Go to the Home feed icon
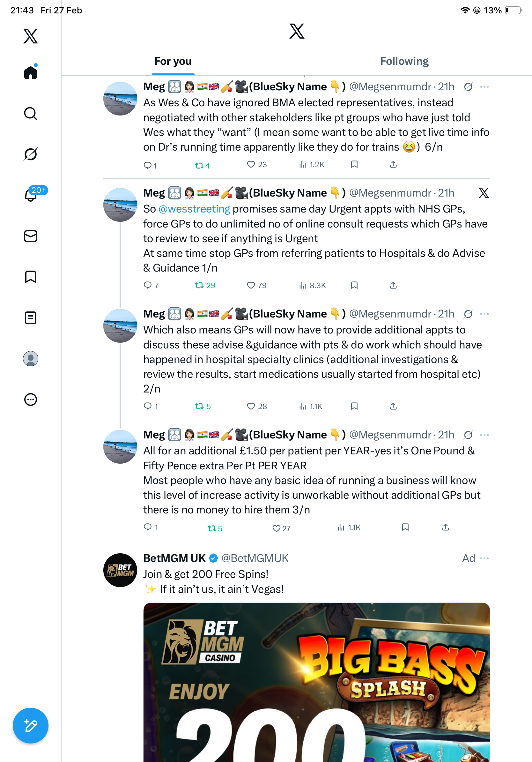532x762 pixels. pyautogui.click(x=31, y=72)
